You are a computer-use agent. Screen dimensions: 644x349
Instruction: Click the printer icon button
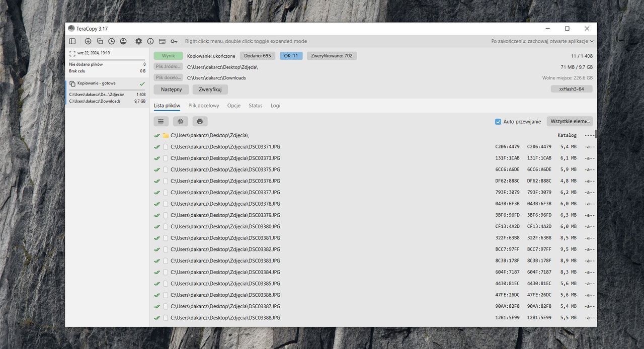click(200, 121)
